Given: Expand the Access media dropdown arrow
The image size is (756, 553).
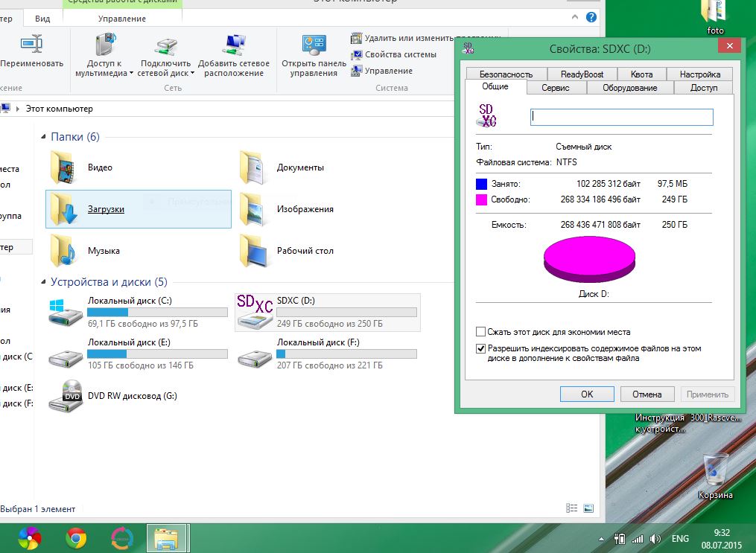Looking at the screenshot, I should pos(131,74).
